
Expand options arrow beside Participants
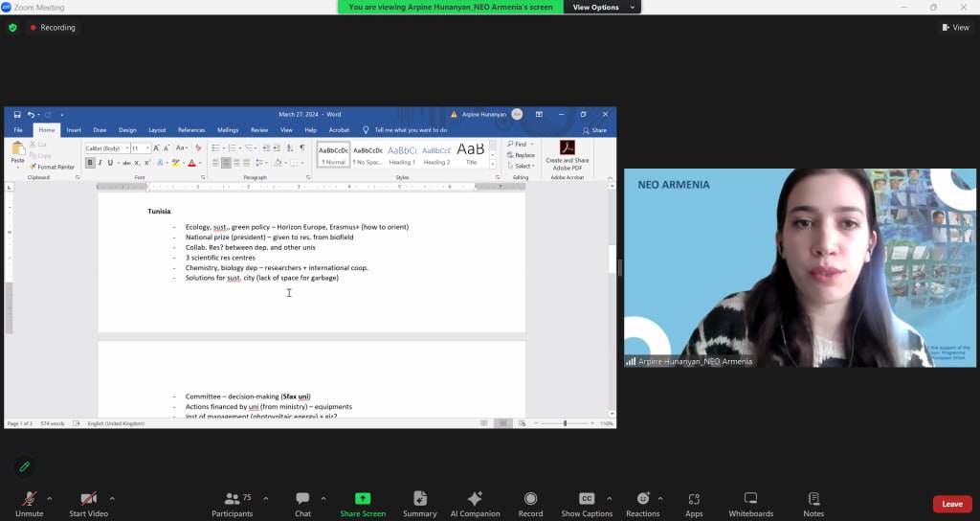coord(265,498)
